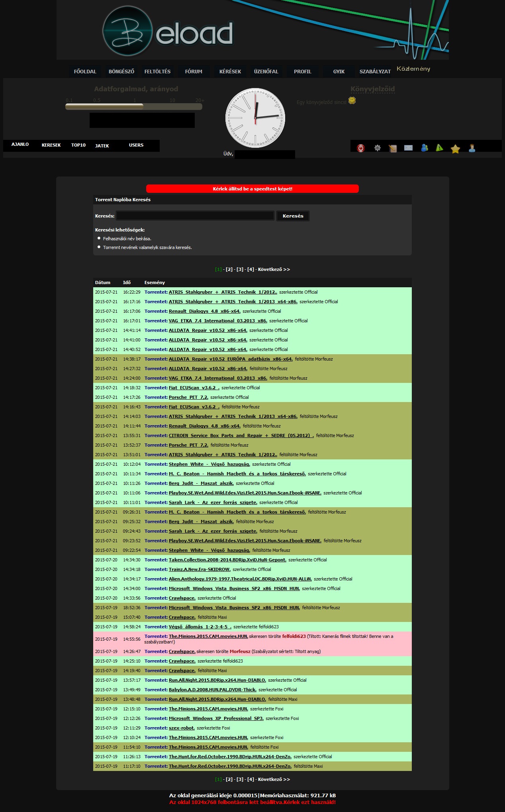Open ALLDATA Repair EURÓPA adatbázis torrent link

[231, 359]
